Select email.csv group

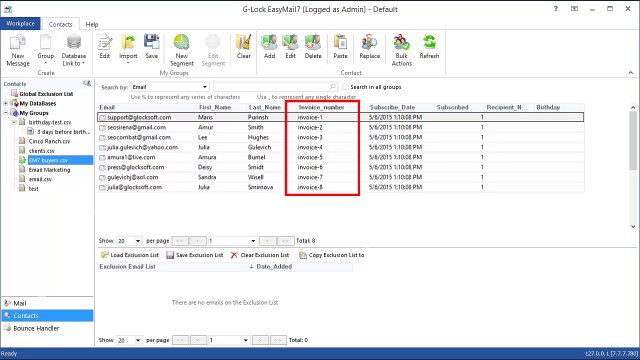(40, 179)
